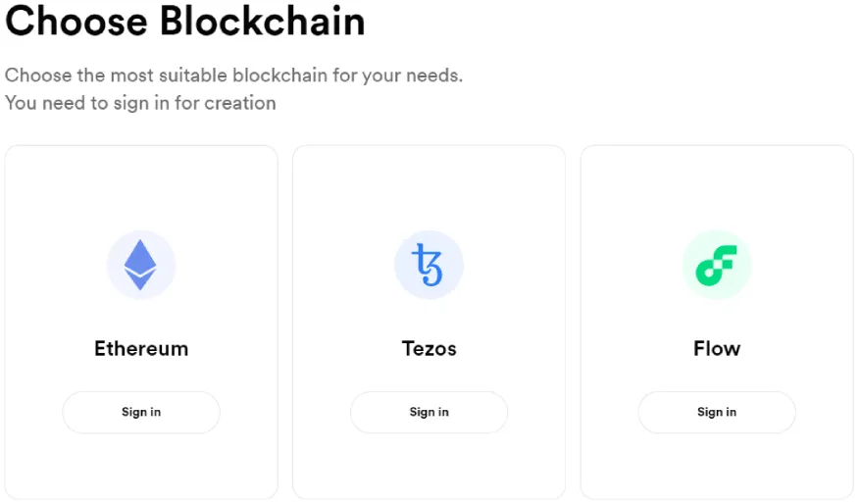860x504 pixels.
Task: Click blank area below Ethereum's Sign in button
Action: coord(141,466)
